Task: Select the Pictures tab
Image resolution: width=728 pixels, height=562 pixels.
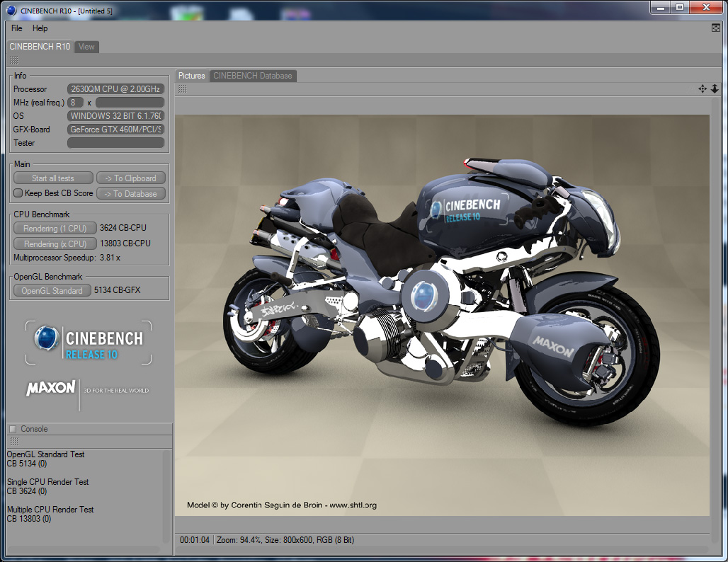Action: [x=192, y=76]
